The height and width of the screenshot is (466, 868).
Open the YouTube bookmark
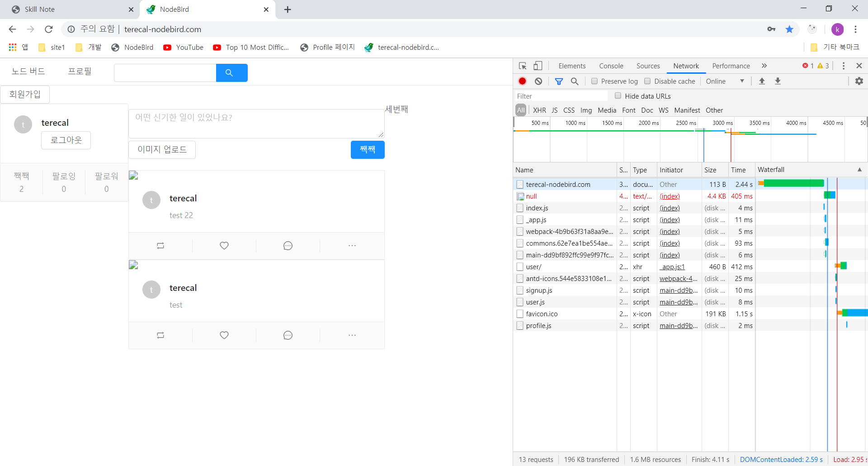tap(184, 48)
